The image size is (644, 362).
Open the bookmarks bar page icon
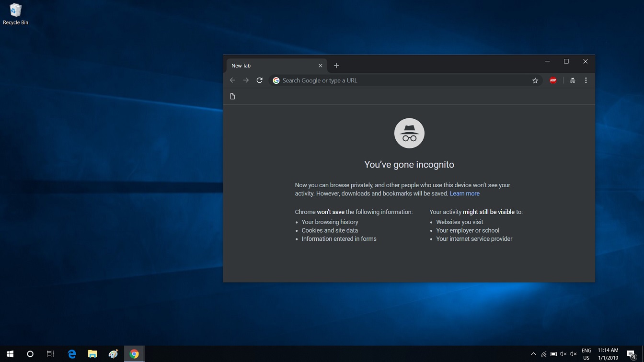pos(233,96)
